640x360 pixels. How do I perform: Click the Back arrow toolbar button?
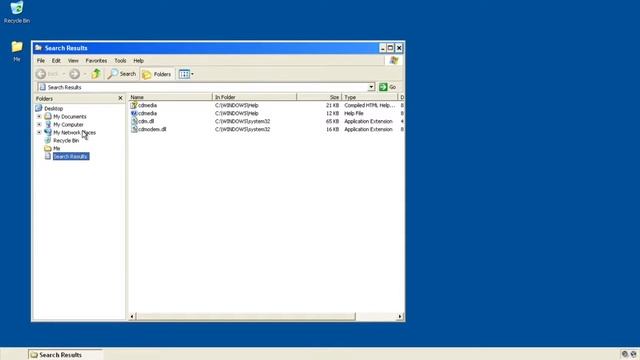tap(41, 74)
